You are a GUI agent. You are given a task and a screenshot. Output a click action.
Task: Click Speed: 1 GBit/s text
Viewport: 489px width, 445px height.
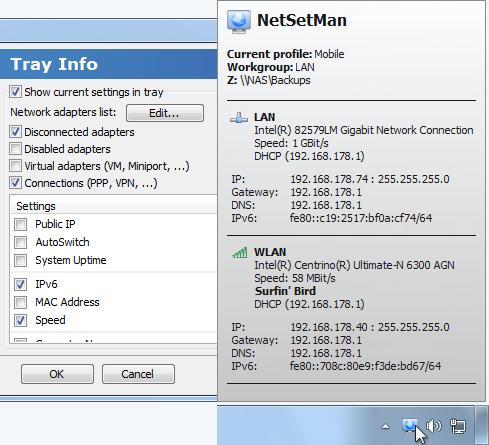(x=291, y=143)
